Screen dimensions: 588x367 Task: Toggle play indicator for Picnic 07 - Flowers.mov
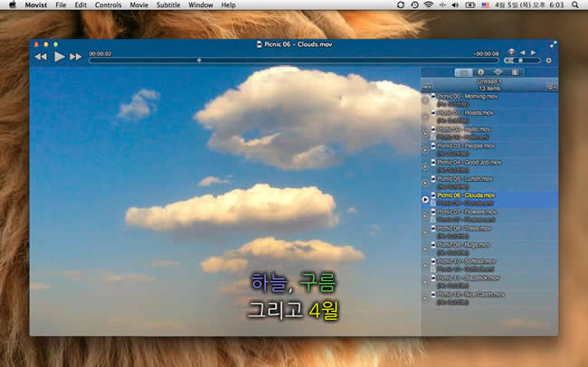tap(426, 215)
